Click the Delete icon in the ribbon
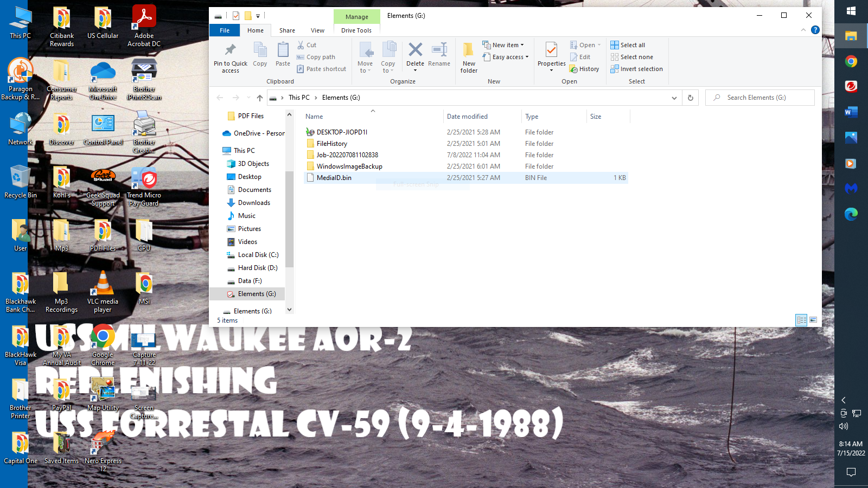The width and height of the screenshot is (868, 488). click(415, 50)
